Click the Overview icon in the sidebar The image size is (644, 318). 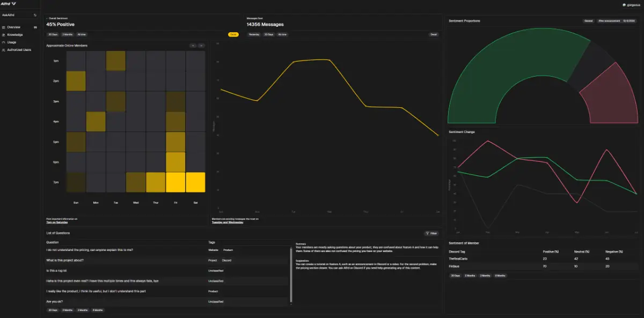tap(4, 27)
